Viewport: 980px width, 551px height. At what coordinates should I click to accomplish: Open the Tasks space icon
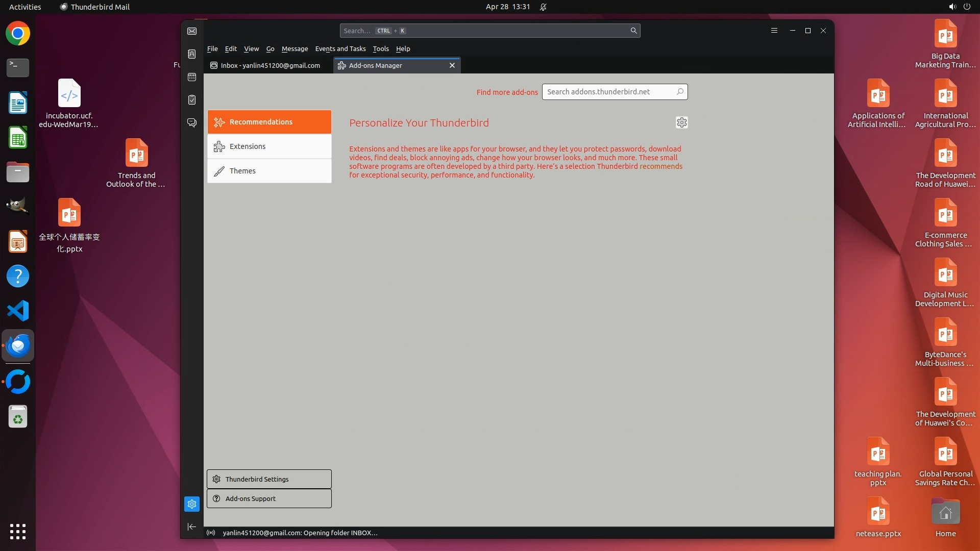[x=192, y=100]
